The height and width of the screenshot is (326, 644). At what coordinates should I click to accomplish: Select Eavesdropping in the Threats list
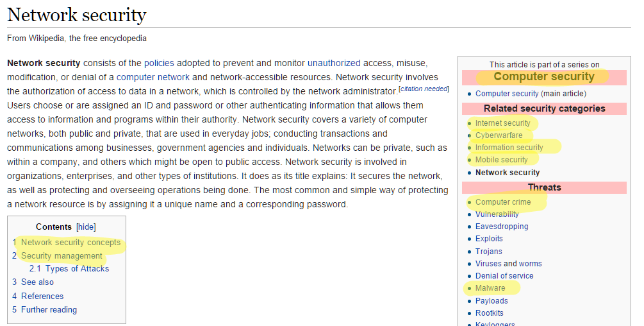click(502, 227)
